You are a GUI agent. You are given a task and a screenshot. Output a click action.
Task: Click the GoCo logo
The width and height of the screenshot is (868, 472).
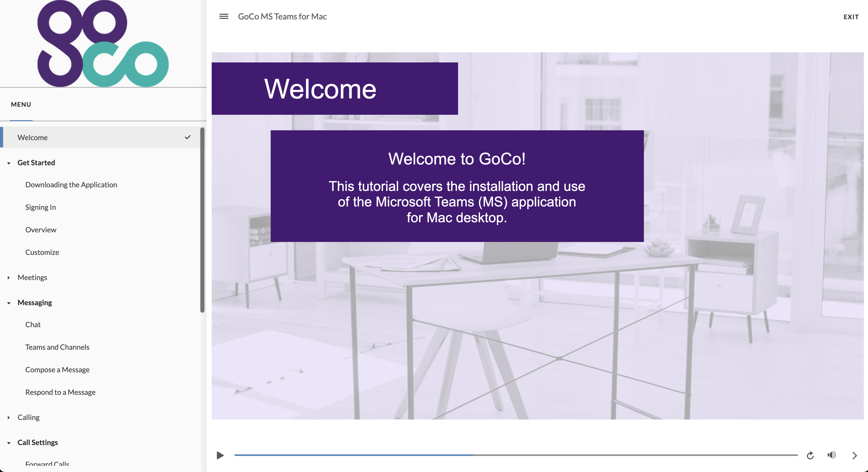click(x=103, y=44)
